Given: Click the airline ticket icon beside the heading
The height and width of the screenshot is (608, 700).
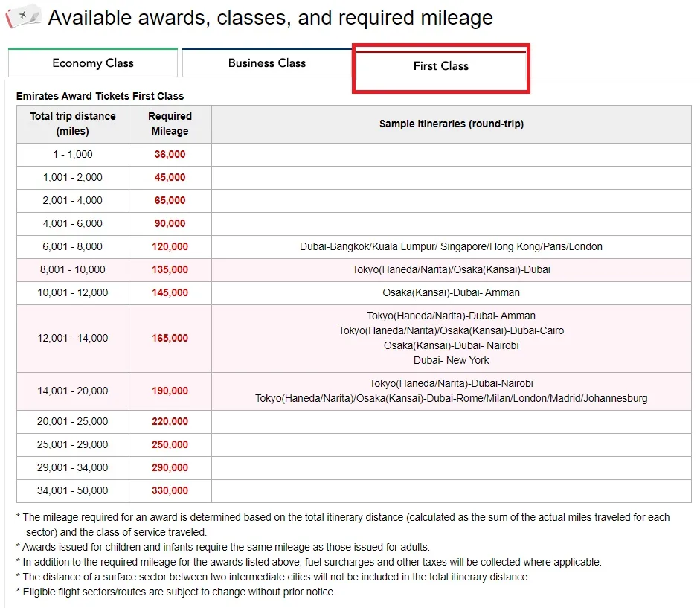Looking at the screenshot, I should (23, 16).
